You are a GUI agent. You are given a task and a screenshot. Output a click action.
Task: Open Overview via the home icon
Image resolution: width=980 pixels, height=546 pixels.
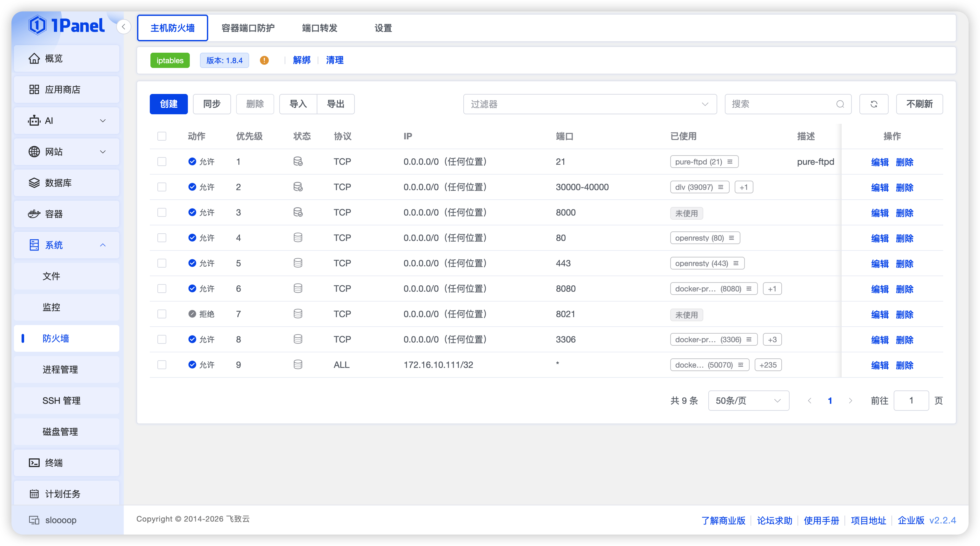[34, 58]
